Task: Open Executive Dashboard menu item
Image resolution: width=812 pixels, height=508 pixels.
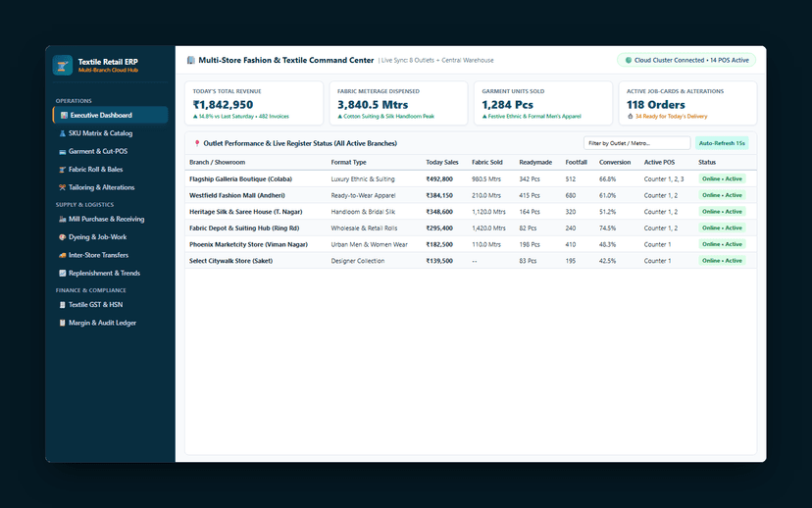Action: click(110, 115)
